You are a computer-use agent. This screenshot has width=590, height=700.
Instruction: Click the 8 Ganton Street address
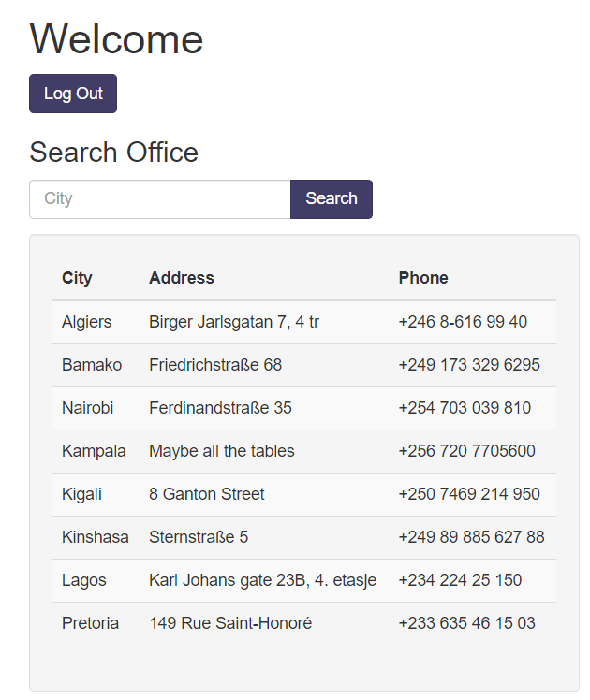(207, 494)
